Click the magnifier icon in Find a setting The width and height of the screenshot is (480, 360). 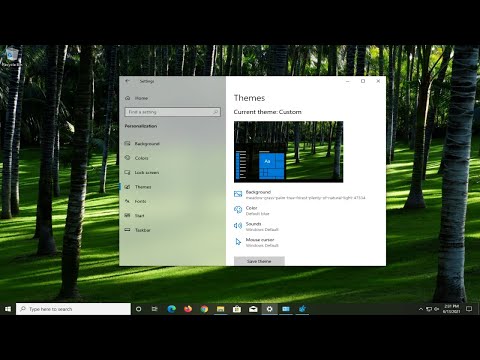click(215, 112)
